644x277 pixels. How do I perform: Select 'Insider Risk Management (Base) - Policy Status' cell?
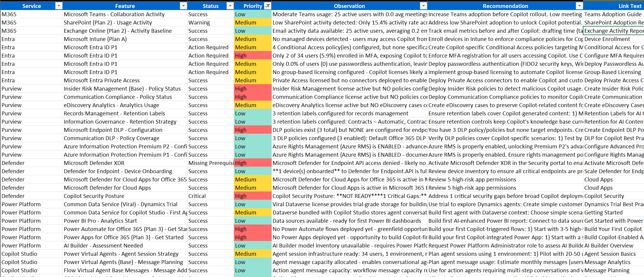click(x=125, y=88)
